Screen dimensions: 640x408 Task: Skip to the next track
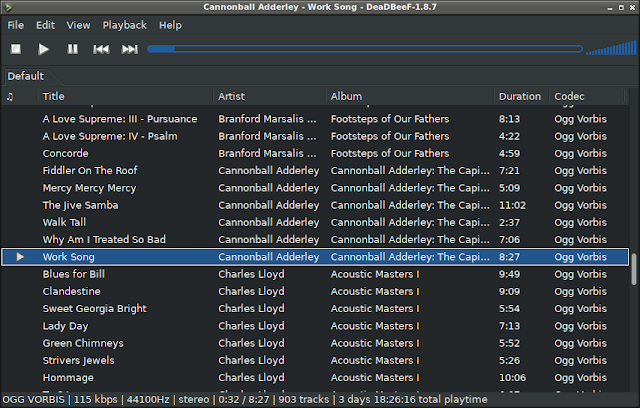pos(130,49)
